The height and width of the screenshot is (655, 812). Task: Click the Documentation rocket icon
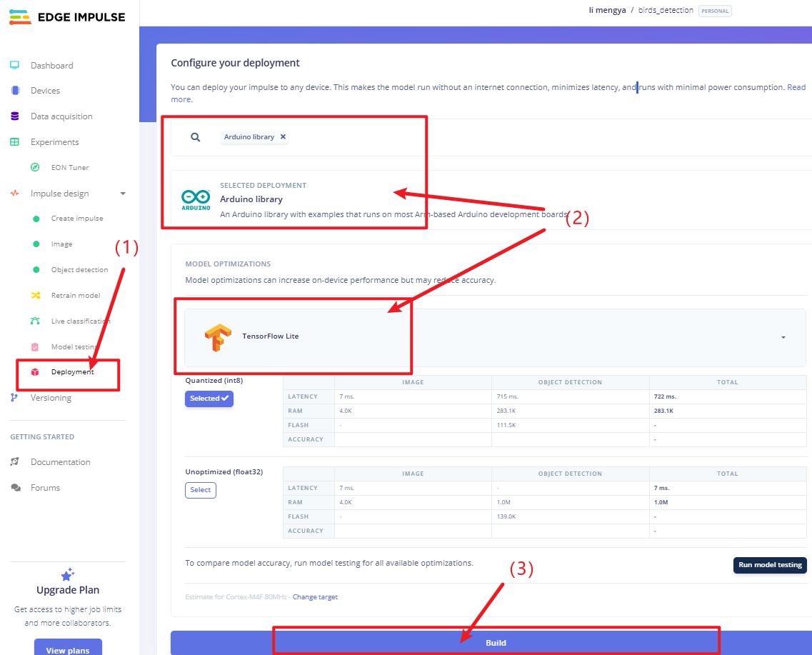15,462
